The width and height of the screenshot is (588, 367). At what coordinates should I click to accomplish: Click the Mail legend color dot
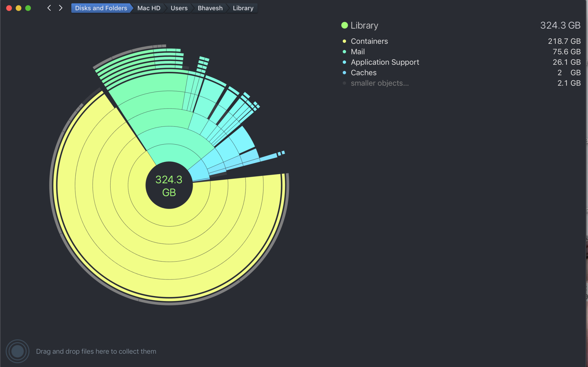click(x=344, y=52)
